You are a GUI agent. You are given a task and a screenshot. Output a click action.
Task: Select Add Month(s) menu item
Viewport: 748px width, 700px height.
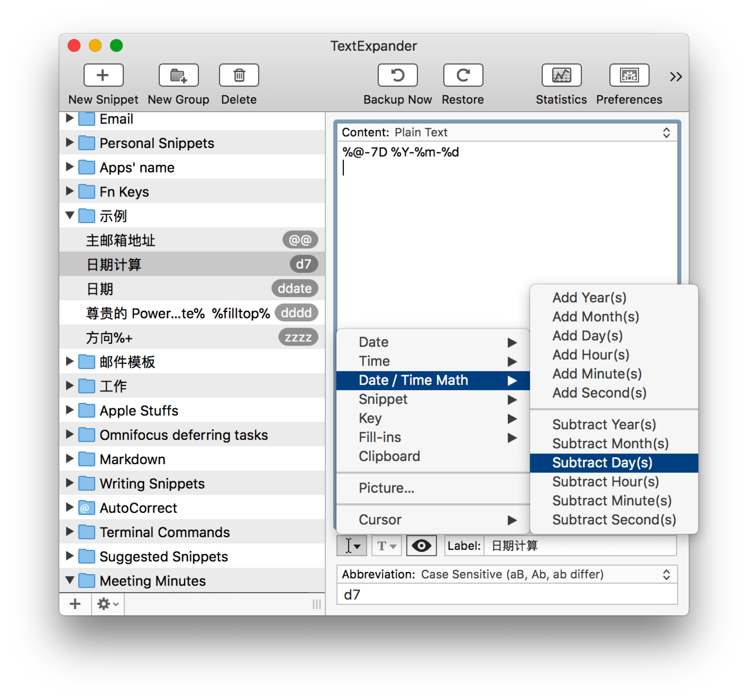596,317
